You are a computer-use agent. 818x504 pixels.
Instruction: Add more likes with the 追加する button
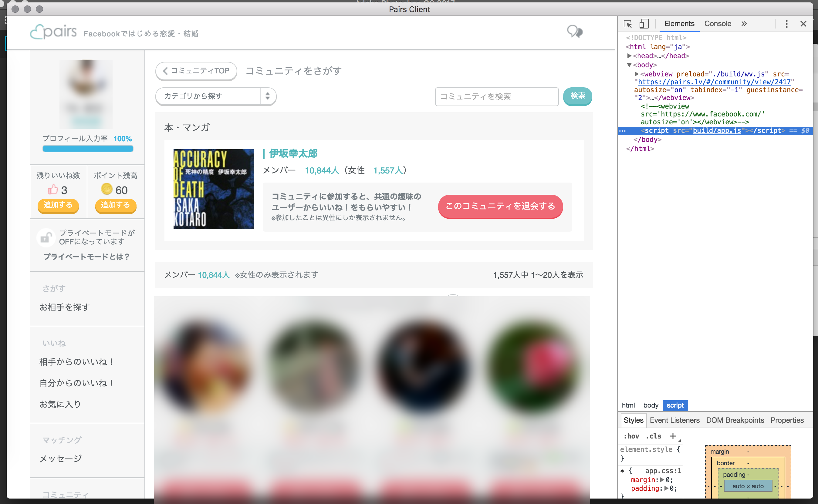(x=58, y=205)
